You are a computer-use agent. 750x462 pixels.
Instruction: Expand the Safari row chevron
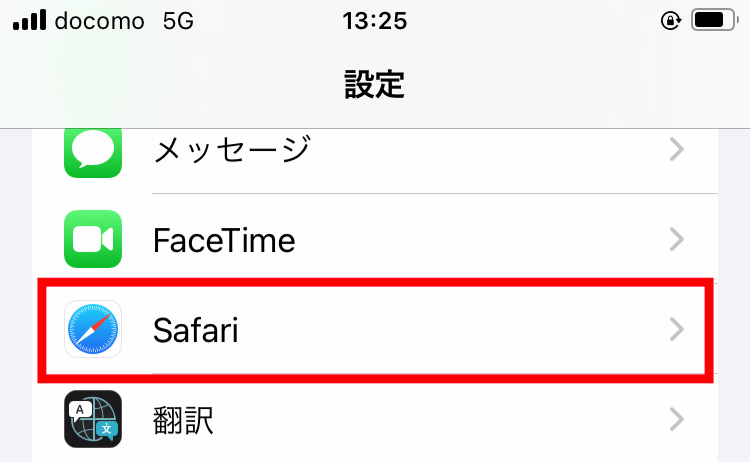tap(677, 329)
